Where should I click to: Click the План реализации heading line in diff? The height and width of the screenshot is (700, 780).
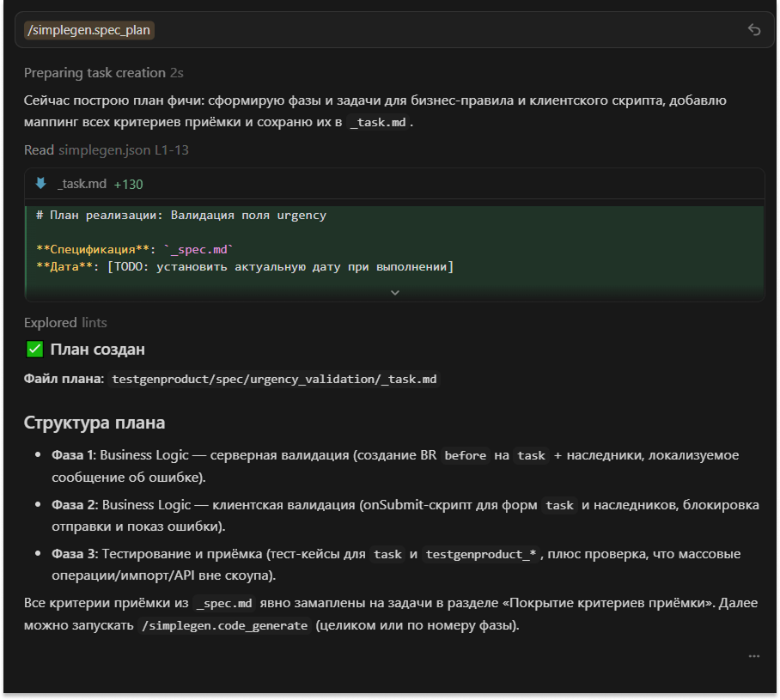point(180,216)
